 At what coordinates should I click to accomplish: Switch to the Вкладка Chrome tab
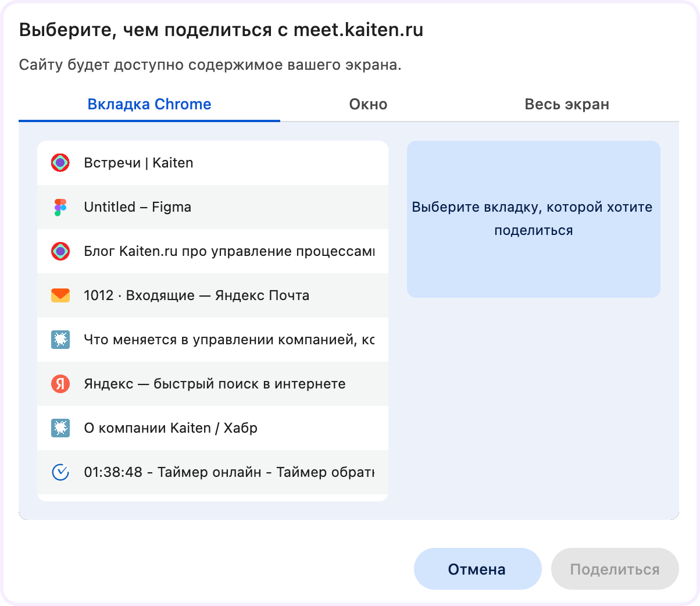pyautogui.click(x=149, y=105)
